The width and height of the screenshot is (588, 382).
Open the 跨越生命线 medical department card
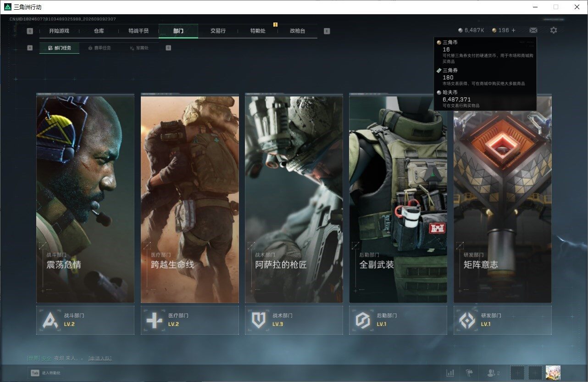click(190, 199)
